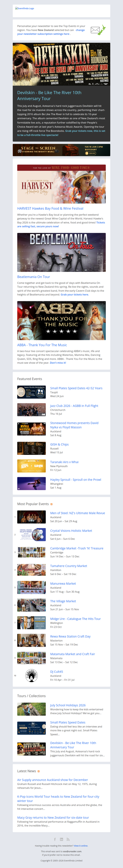Open Small Plates Speed Dates collection
Screen dimensions: 123x868
click(x=68, y=722)
